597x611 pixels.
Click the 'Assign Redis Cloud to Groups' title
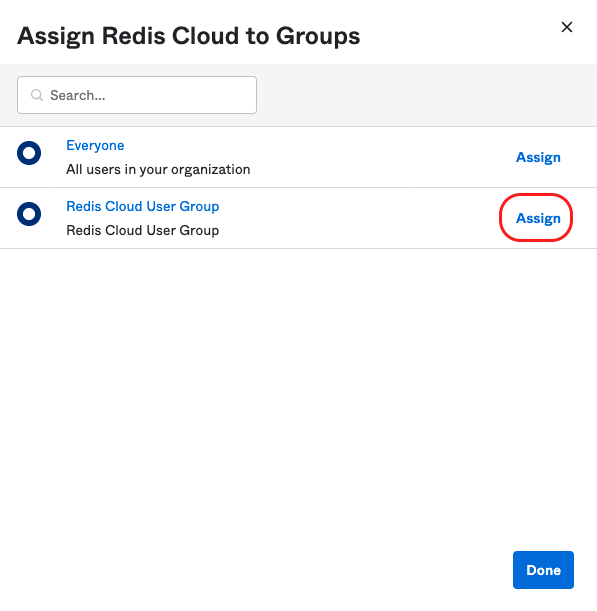[189, 36]
